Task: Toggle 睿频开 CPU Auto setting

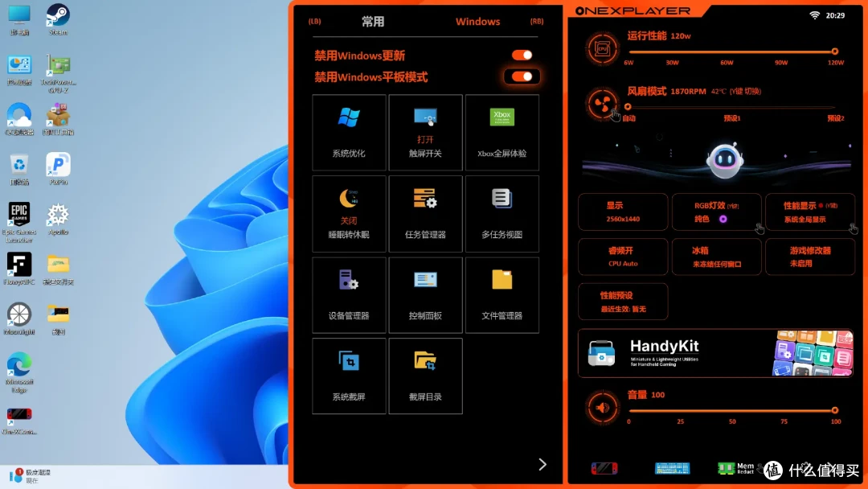Action: [x=623, y=257]
